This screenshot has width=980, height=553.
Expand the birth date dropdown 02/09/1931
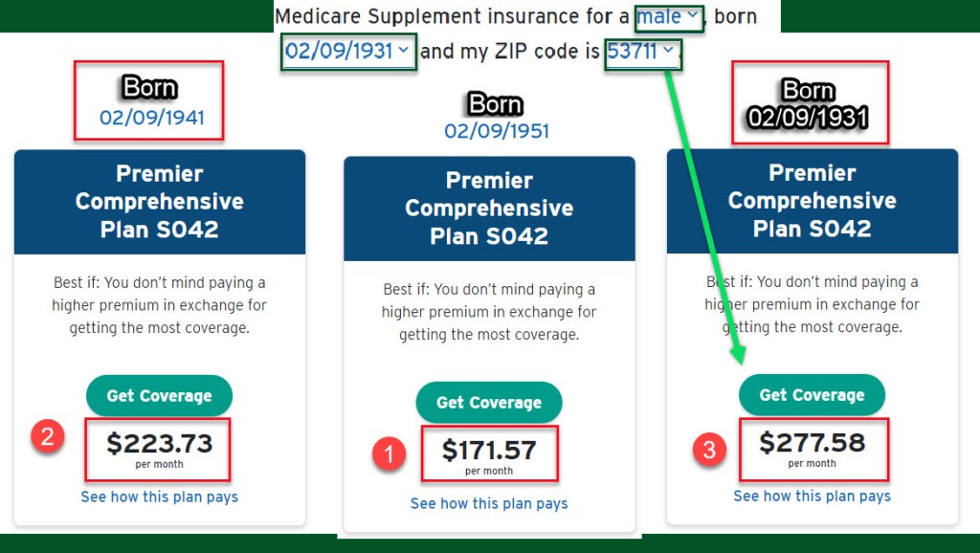point(347,52)
